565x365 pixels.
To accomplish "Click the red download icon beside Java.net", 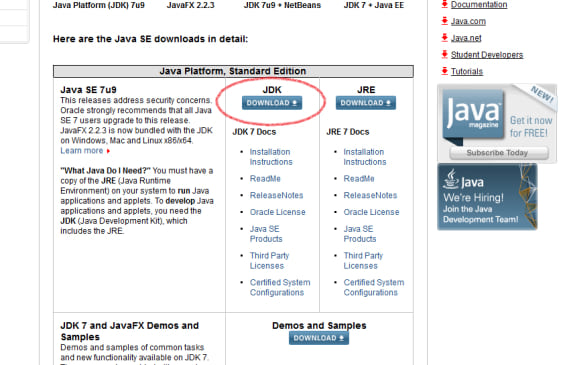I will tap(445, 37).
